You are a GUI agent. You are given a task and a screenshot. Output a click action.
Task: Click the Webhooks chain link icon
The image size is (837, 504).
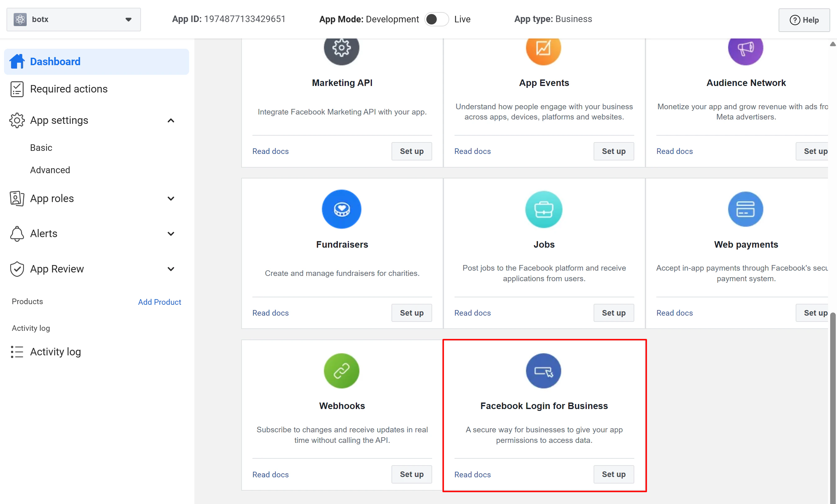pos(342,371)
